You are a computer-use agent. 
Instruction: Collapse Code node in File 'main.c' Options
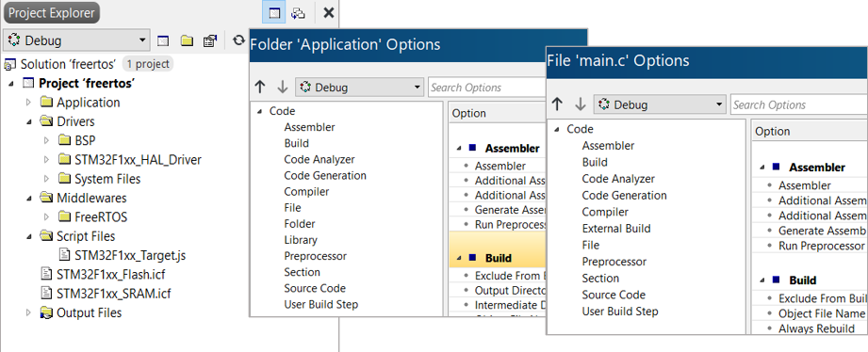(557, 129)
